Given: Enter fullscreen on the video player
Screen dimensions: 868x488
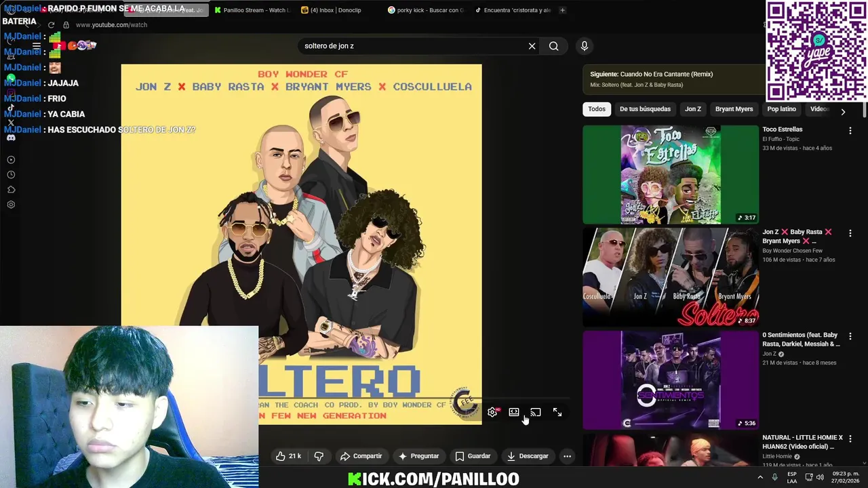Looking at the screenshot, I should [x=557, y=412].
